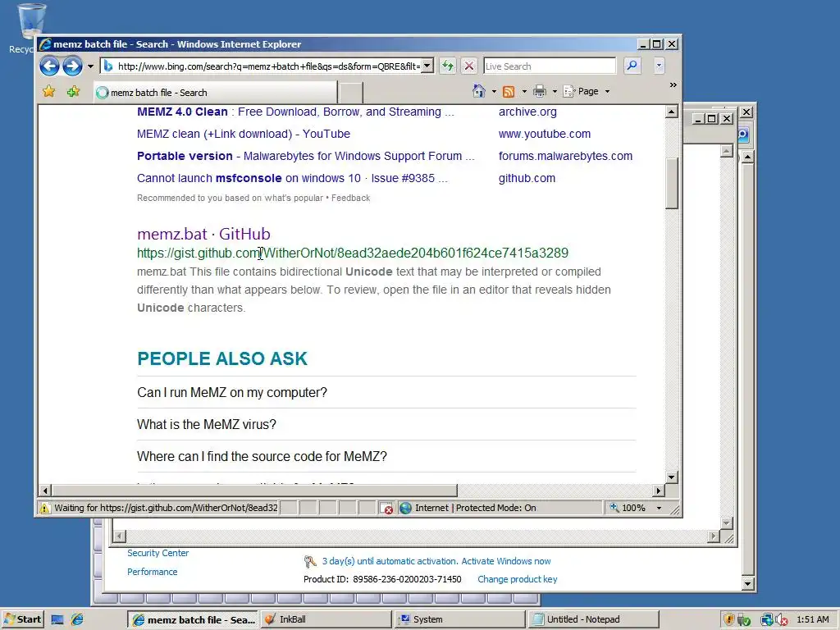Click the volume speaker tray icon
The image size is (840, 630).
click(x=782, y=620)
